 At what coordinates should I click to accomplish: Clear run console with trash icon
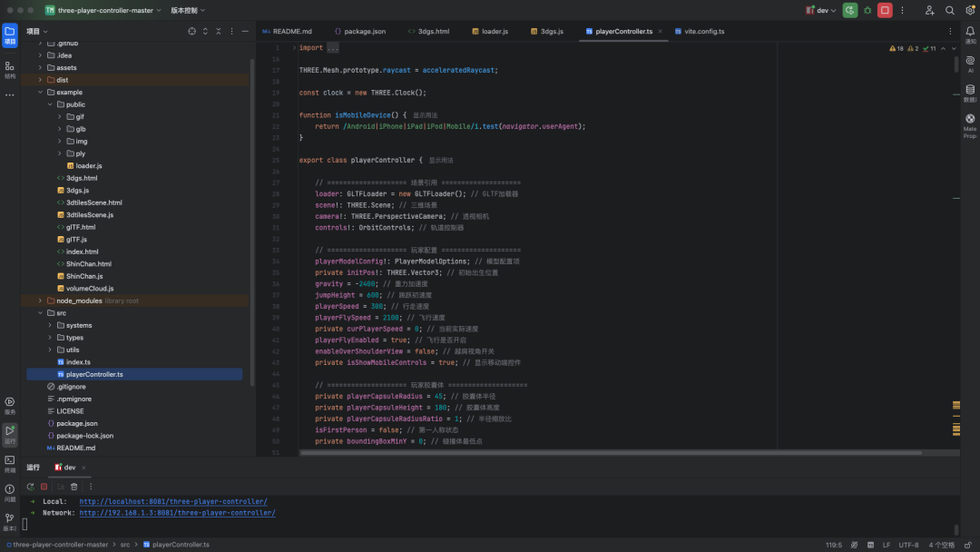(73, 487)
